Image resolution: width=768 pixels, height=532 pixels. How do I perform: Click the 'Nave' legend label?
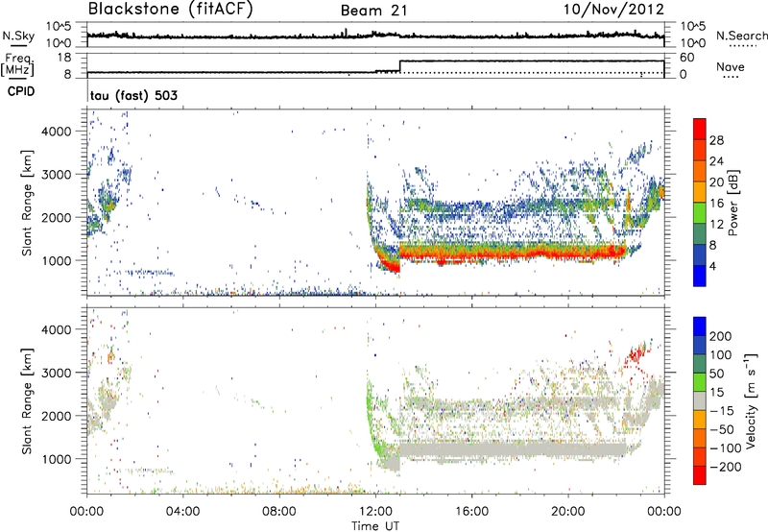(x=731, y=67)
